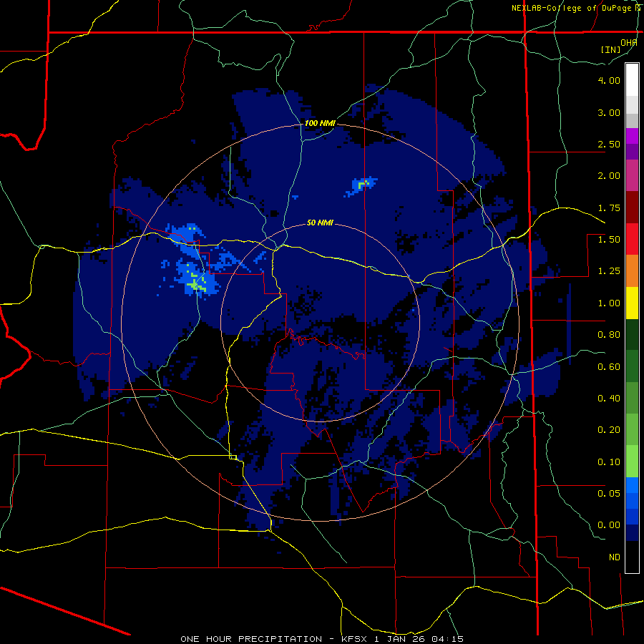
Task: Select the white color bar segment
Action: tap(632, 79)
